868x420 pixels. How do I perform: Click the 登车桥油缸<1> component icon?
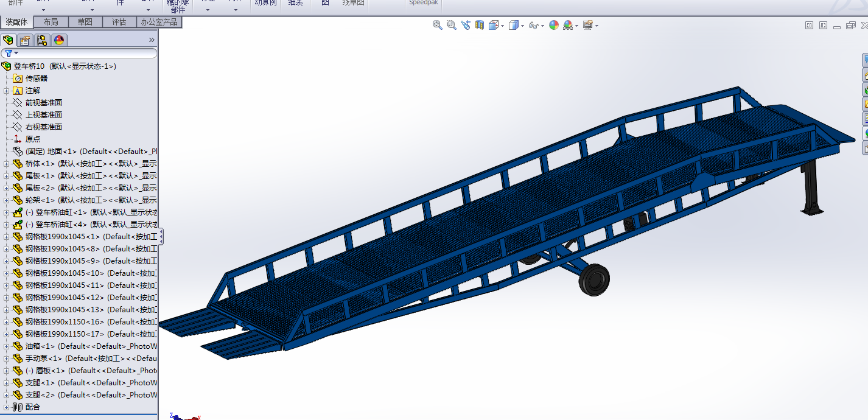tap(18, 212)
